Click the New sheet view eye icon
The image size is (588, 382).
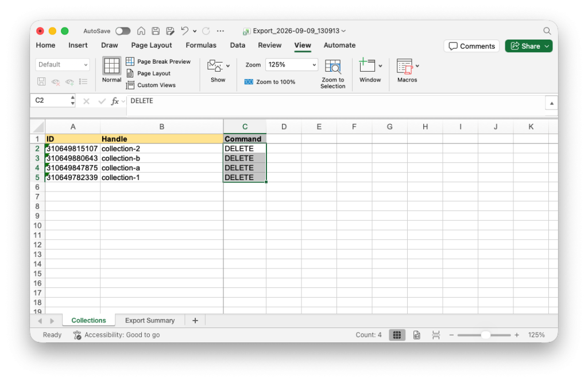coord(69,81)
